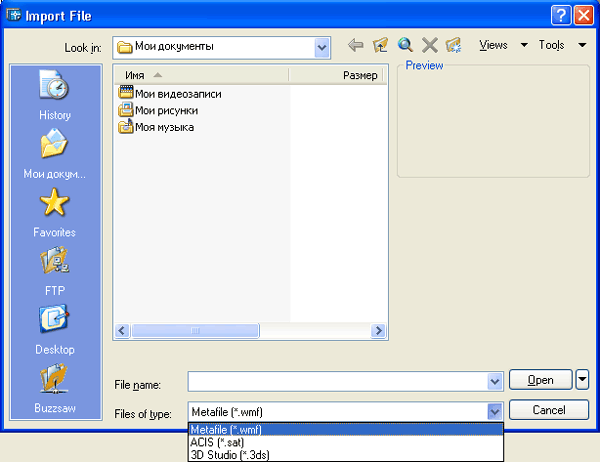Click the Delete X toolbar icon

[429, 45]
